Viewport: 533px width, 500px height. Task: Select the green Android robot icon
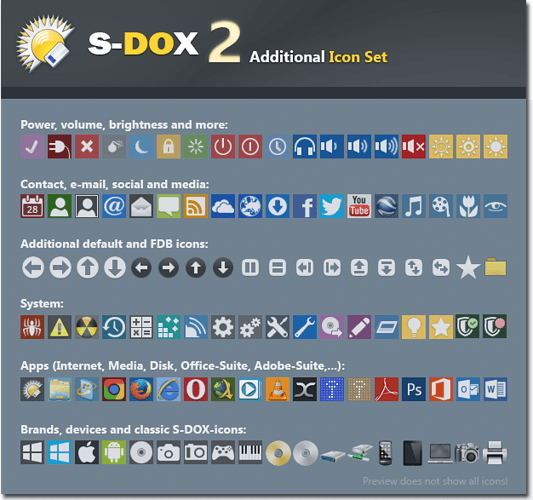(x=114, y=452)
